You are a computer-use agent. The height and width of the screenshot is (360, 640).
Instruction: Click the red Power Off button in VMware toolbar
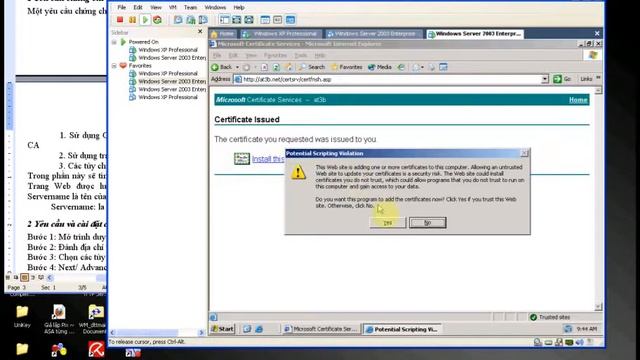tap(120, 20)
